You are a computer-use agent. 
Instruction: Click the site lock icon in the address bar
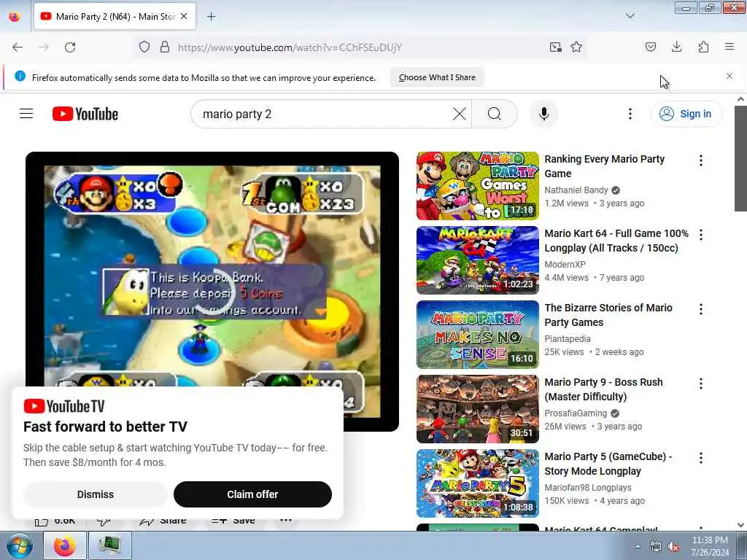pyautogui.click(x=165, y=47)
